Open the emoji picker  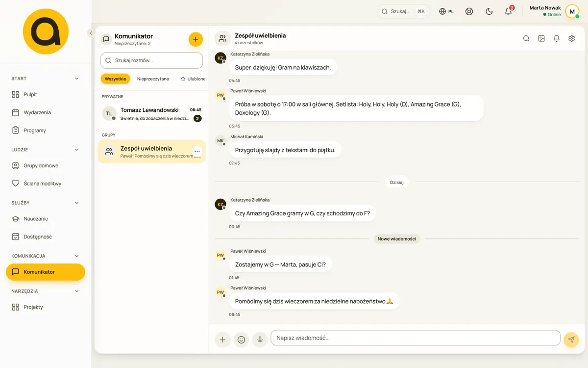point(241,339)
